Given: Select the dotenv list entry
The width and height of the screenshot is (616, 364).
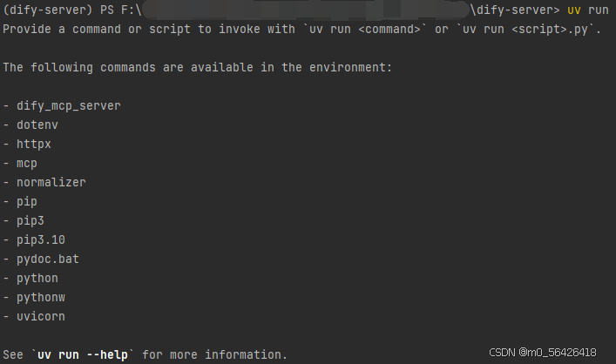Looking at the screenshot, I should [37, 125].
